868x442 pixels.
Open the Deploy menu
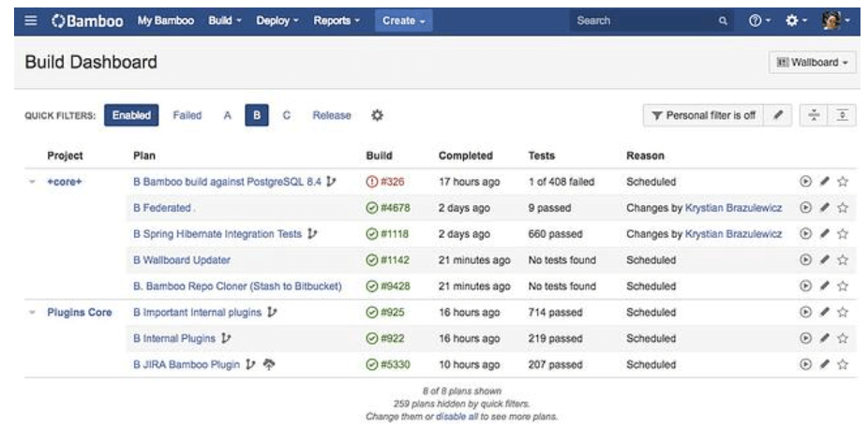pos(277,21)
